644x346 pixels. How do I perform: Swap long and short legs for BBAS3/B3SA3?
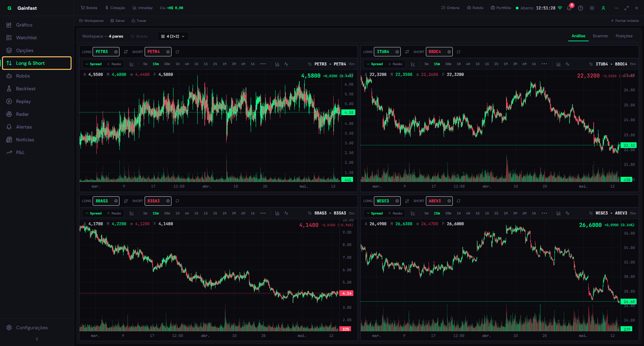click(126, 201)
